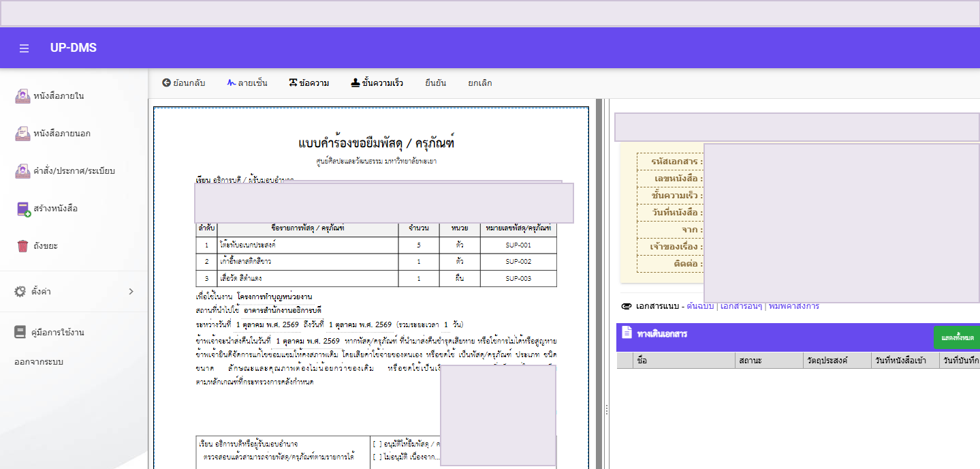
Task: Select the ข้อความ text tool
Action: point(309,83)
